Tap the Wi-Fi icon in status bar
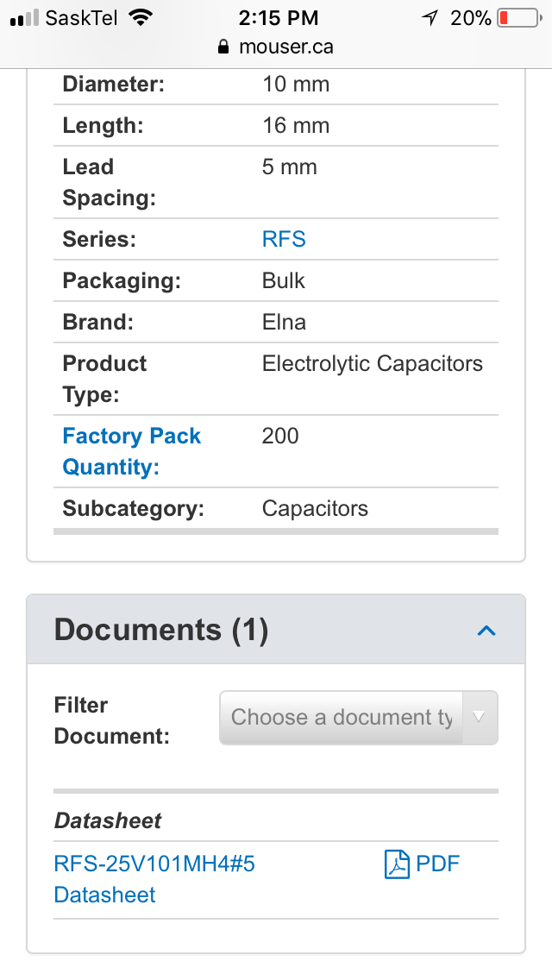Image resolution: width=552 pixels, height=980 pixels. pyautogui.click(x=141, y=17)
